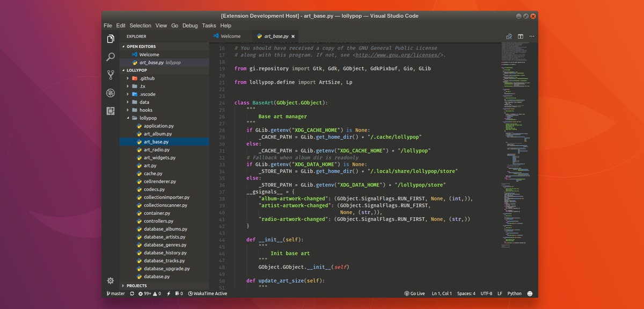Screen dimensions: 644x309
Task: Click the Go Live button
Action: [414, 294]
